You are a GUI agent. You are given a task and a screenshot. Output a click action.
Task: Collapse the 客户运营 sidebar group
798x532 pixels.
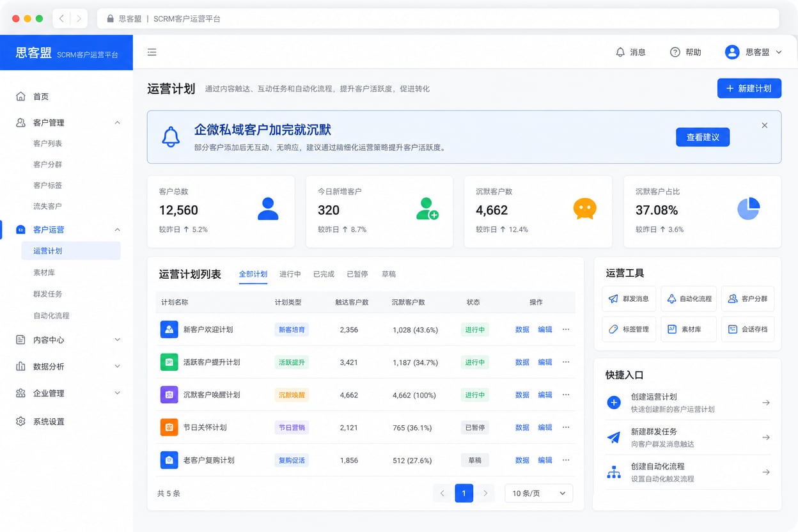[x=117, y=230]
